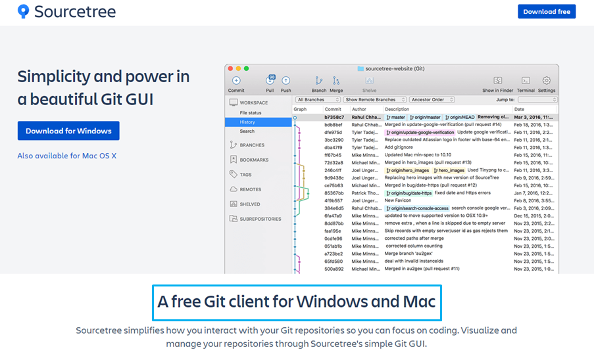Open the Jump to combo box
The image size is (594, 364).
(537, 99)
